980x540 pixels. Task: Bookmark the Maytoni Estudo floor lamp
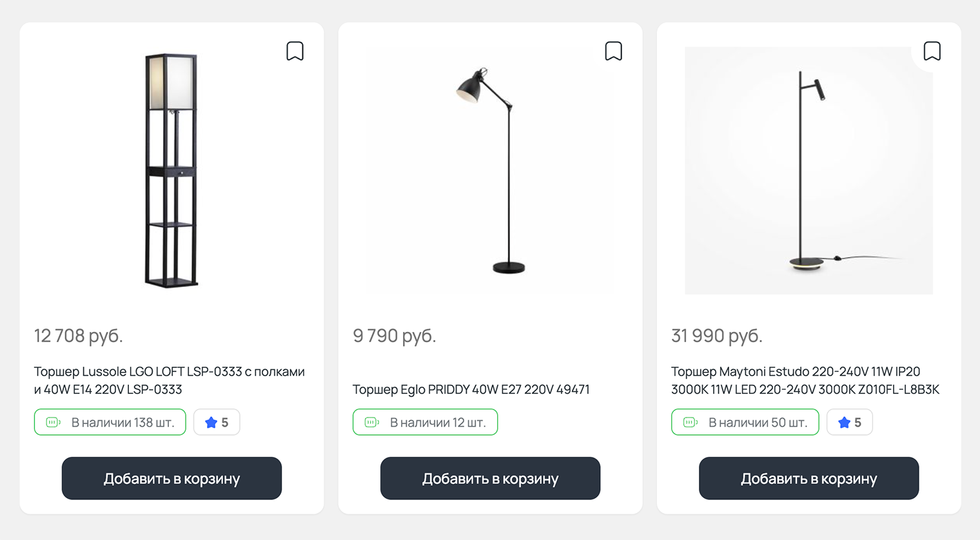coord(932,51)
